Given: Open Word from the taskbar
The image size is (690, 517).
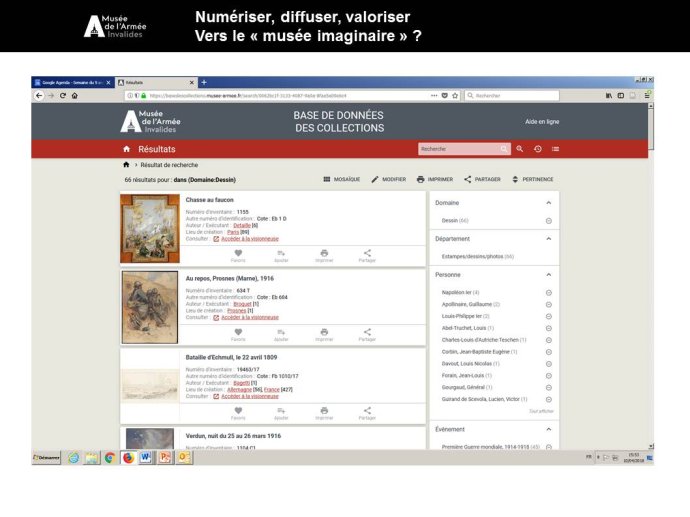Looking at the screenshot, I should point(146,458).
